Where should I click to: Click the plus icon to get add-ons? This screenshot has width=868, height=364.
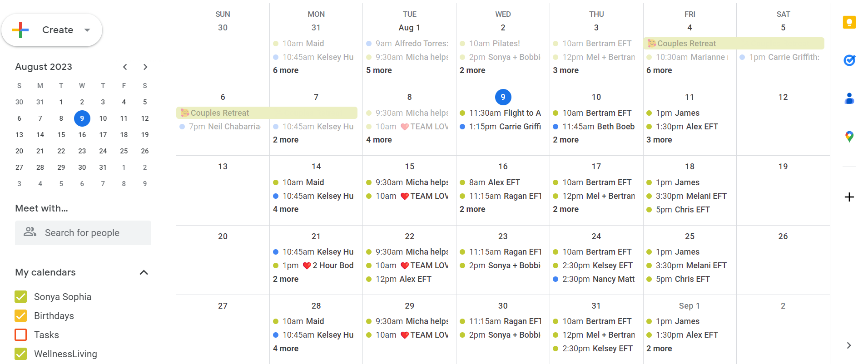[849, 197]
